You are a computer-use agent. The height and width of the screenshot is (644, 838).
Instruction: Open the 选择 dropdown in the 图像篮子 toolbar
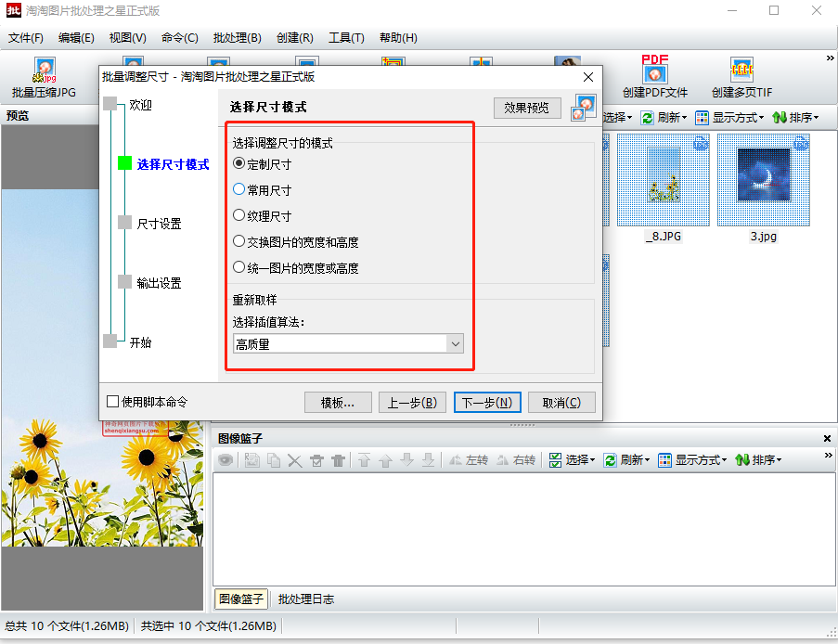tap(572, 460)
